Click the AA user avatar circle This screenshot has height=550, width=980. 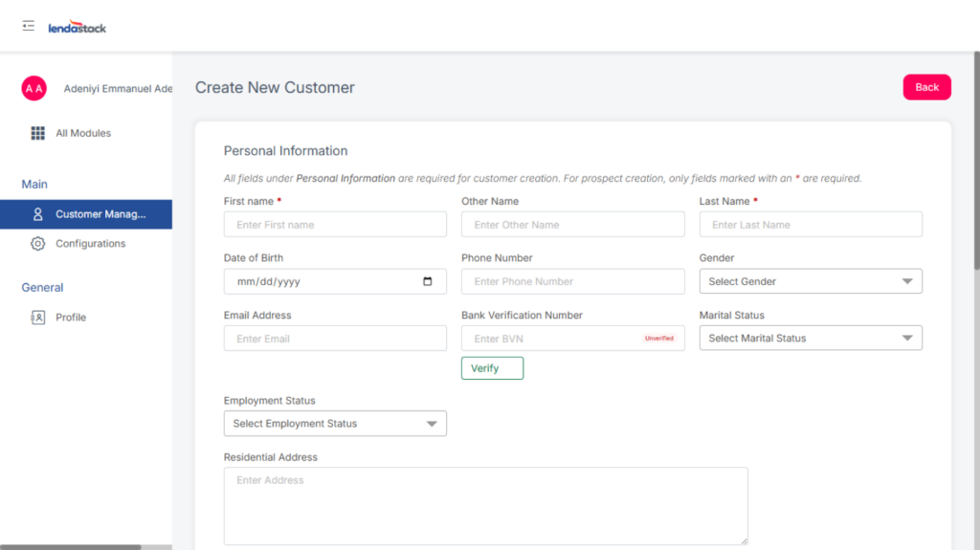34,88
